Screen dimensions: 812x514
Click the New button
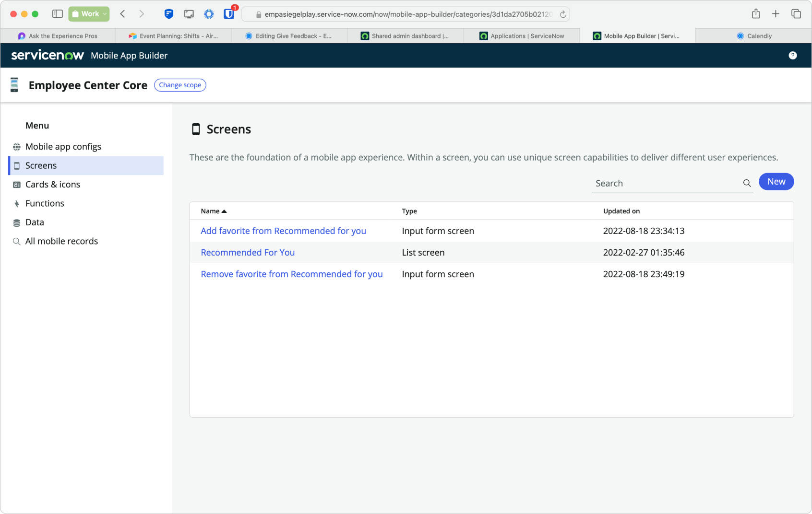click(x=776, y=182)
